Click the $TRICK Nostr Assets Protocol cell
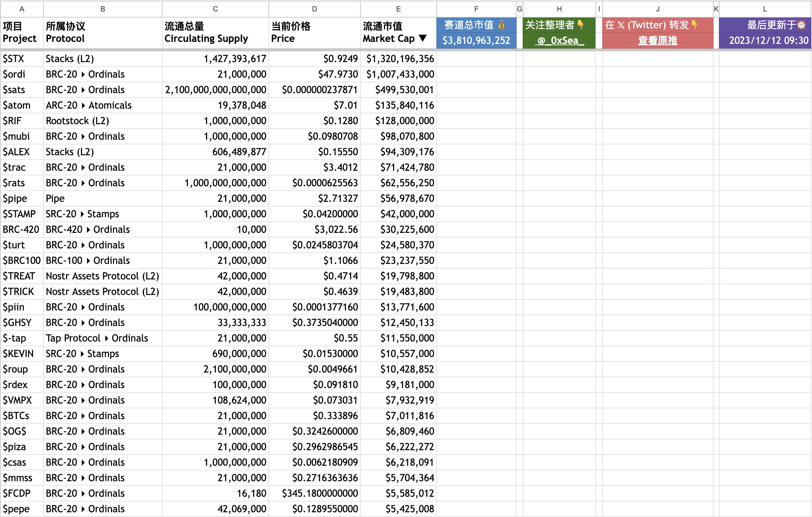This screenshot has height=517, width=812. coord(103,292)
